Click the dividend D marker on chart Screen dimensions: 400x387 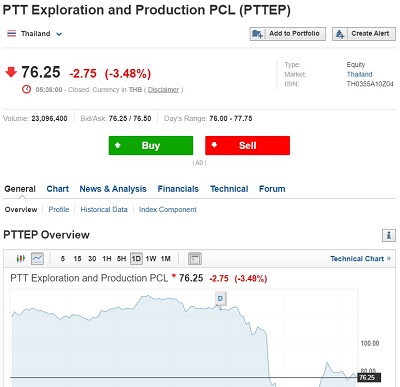coord(220,299)
